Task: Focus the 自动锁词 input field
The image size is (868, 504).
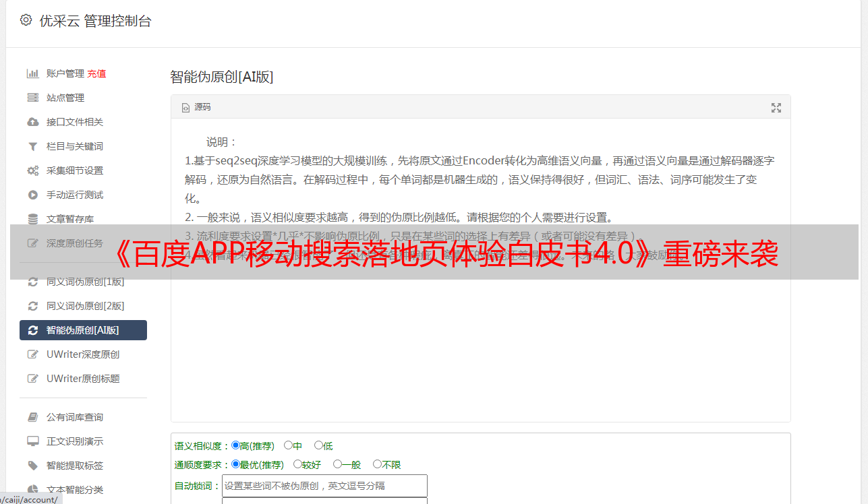Action: click(x=324, y=486)
